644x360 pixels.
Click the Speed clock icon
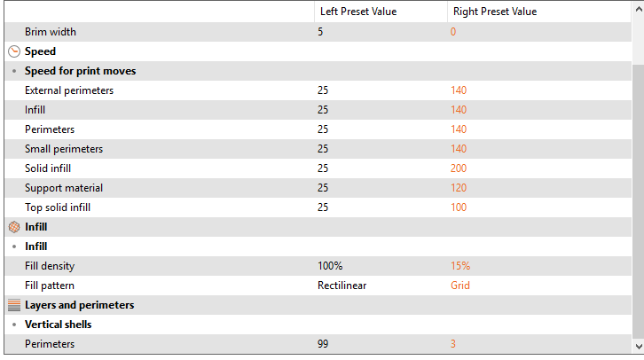tap(14, 51)
